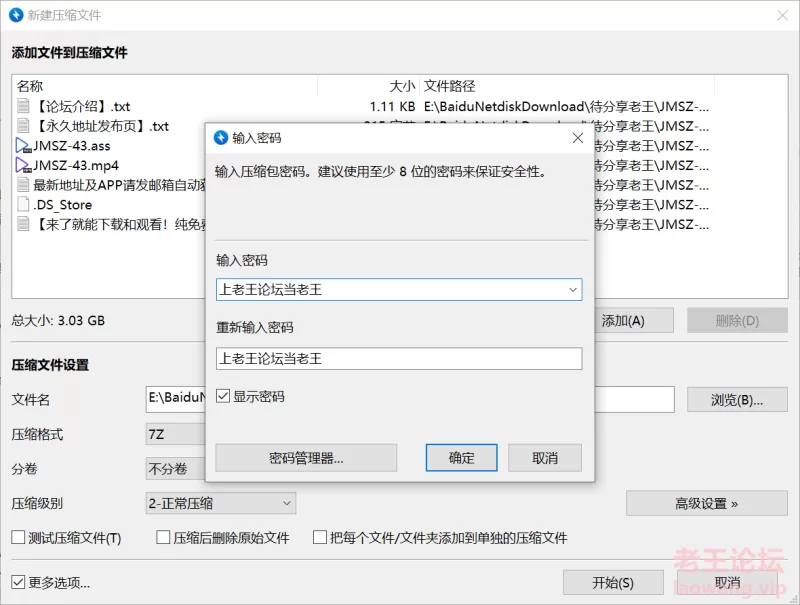Click the JMSZ-43.ass subtitle file icon
The image size is (800, 605).
(x=23, y=145)
